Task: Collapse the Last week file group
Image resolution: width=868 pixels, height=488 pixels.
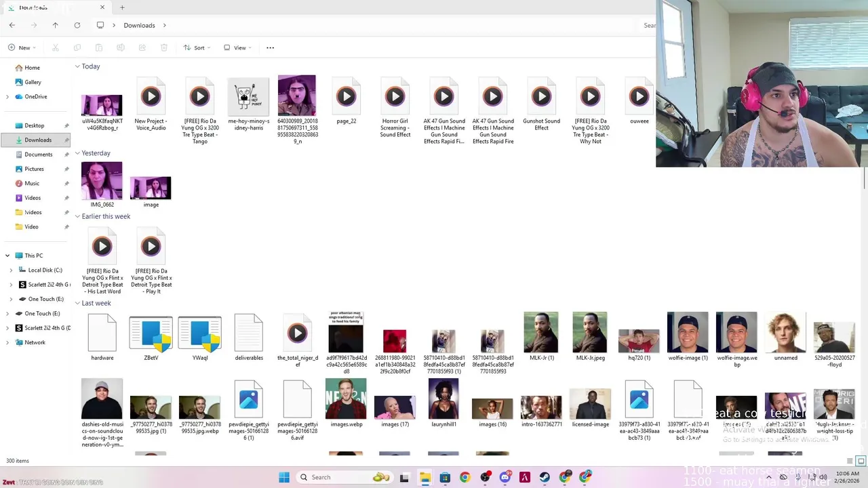Action: 77,303
